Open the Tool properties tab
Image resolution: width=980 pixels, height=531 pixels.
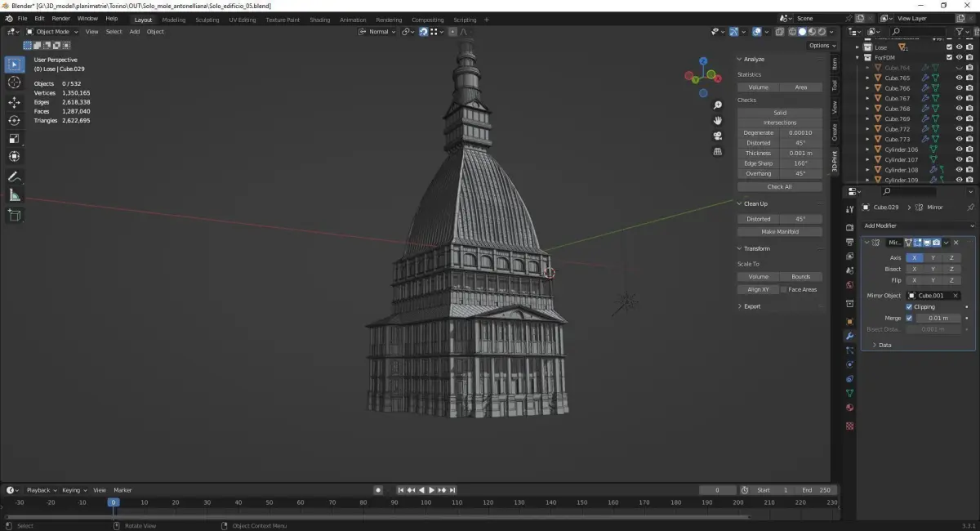point(849,209)
